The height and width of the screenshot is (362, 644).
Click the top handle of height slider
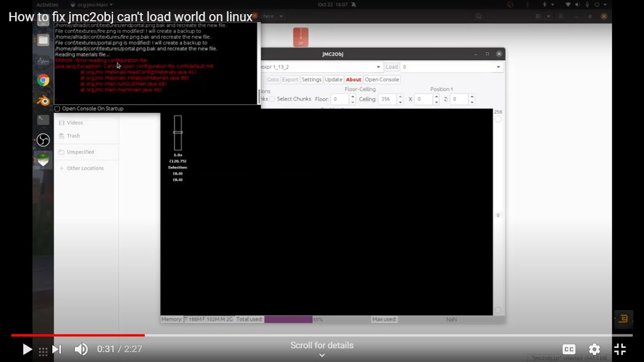pyautogui.click(x=498, y=119)
